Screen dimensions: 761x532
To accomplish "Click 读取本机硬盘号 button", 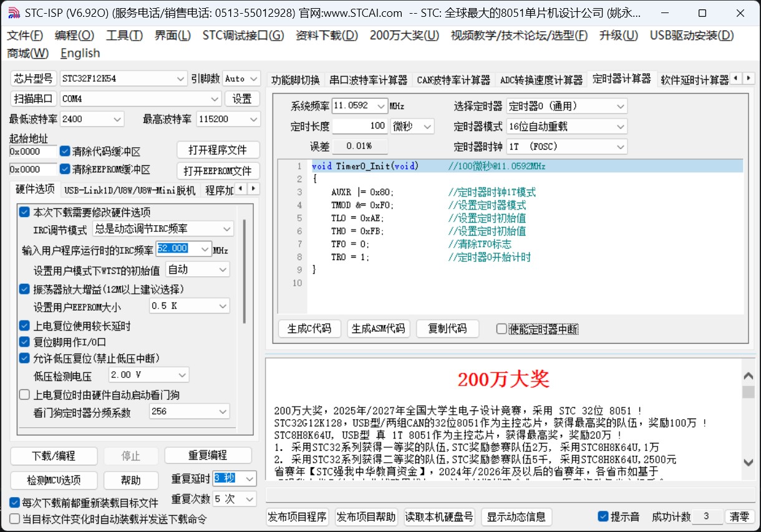I will point(439,516).
